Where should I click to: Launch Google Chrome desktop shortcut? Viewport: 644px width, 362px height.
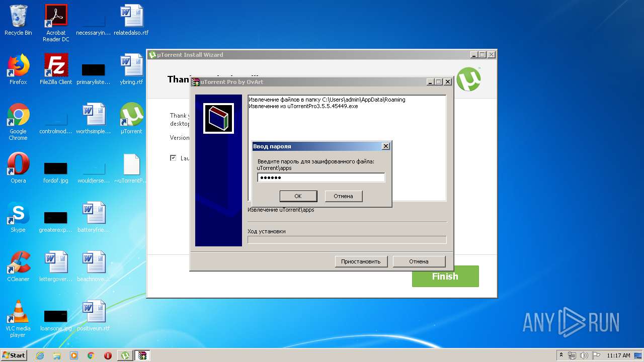[x=18, y=122]
